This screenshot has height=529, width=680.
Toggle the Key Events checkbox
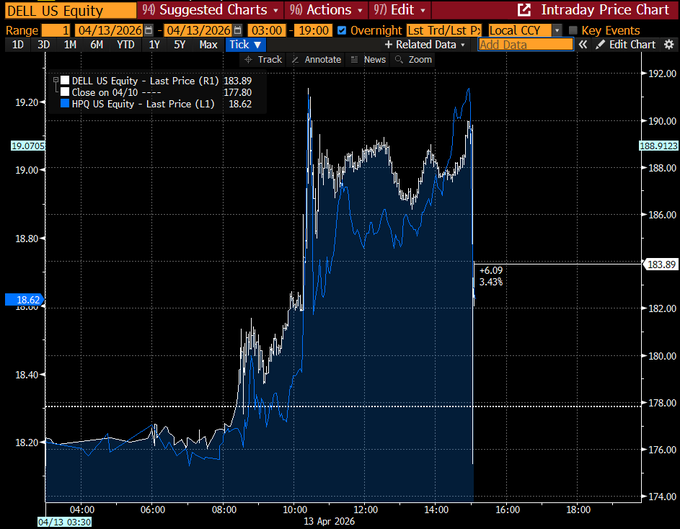pyautogui.click(x=573, y=30)
